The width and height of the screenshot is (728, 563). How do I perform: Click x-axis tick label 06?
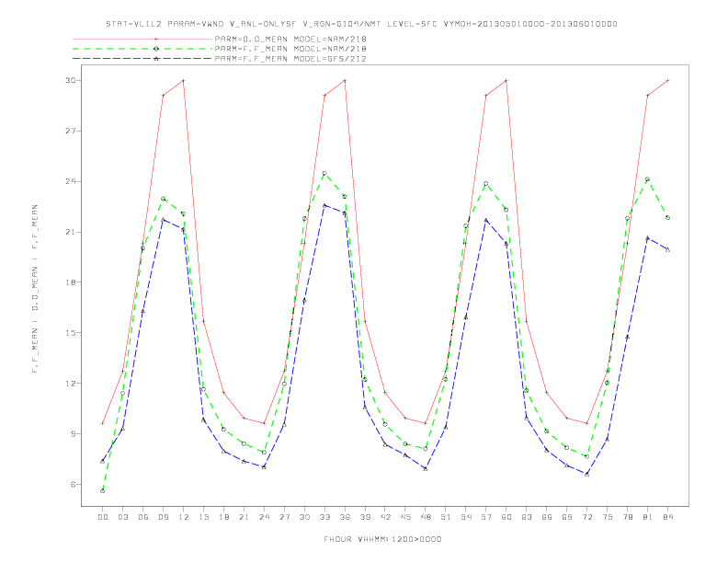[143, 517]
